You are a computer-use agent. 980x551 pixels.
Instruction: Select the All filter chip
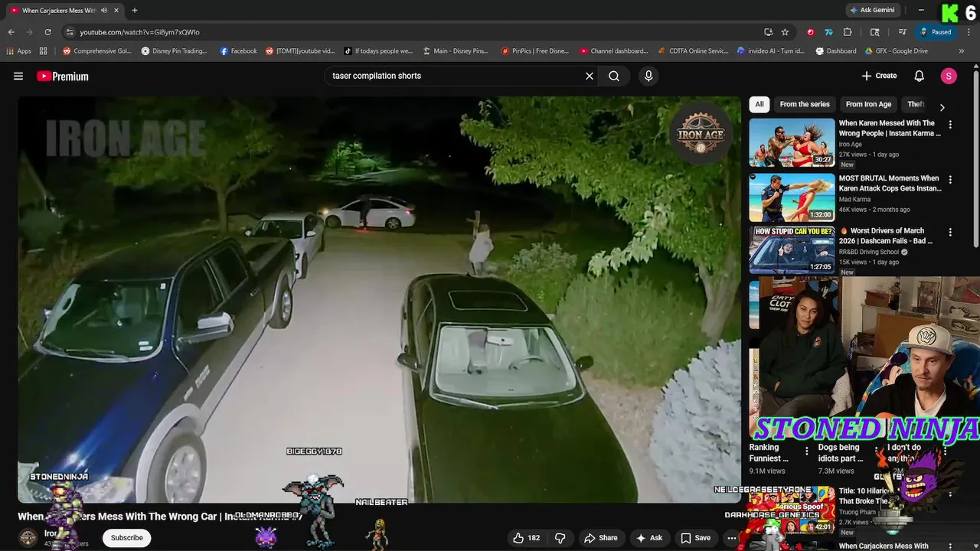(759, 104)
